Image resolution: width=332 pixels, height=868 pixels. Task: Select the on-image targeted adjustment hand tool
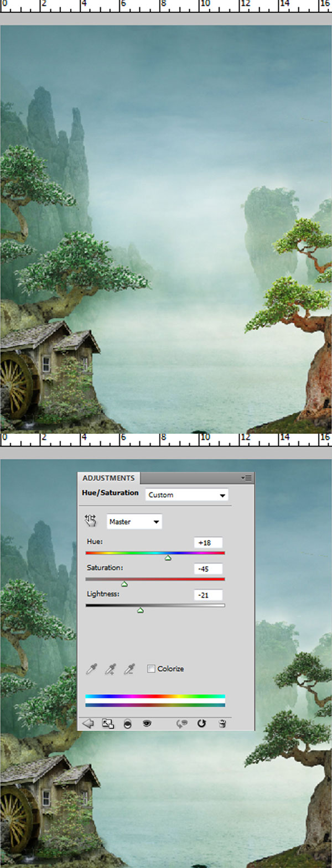coord(91,521)
